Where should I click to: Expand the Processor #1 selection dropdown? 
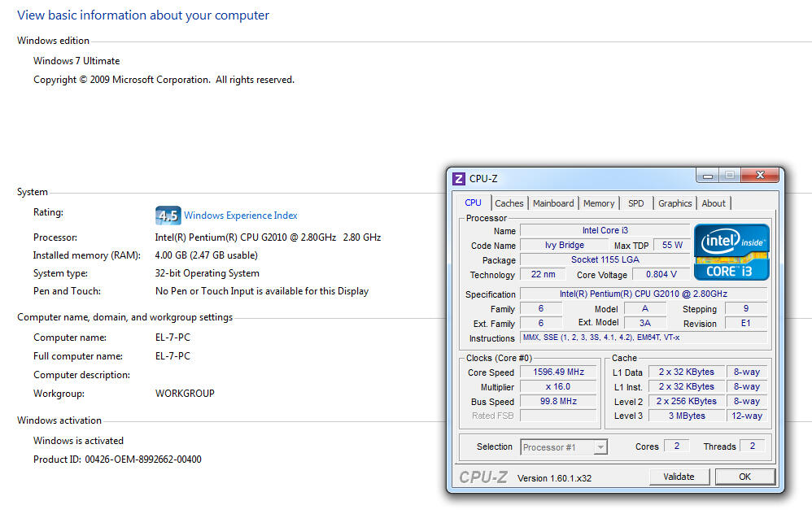pyautogui.click(x=600, y=446)
